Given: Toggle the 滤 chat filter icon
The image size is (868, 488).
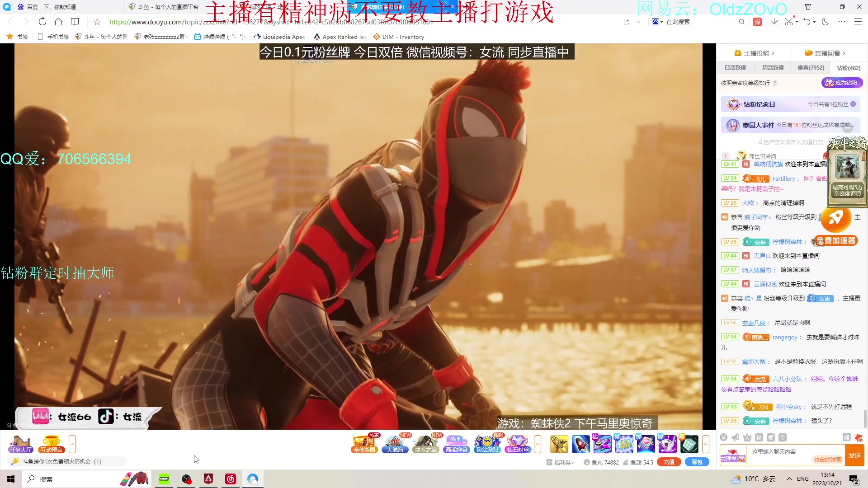Looking at the screenshot, I should click(x=847, y=437).
